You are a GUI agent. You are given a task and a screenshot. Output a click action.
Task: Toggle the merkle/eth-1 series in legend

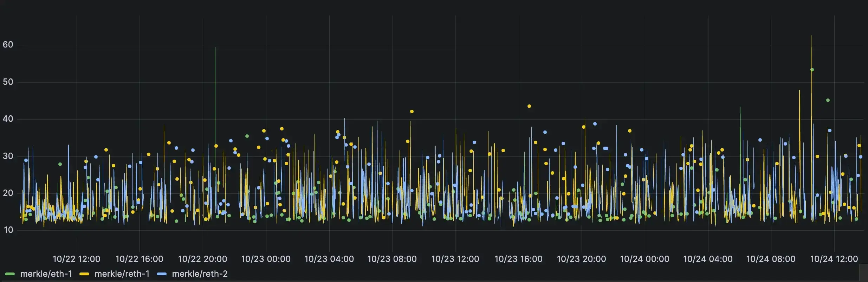[x=46, y=274]
